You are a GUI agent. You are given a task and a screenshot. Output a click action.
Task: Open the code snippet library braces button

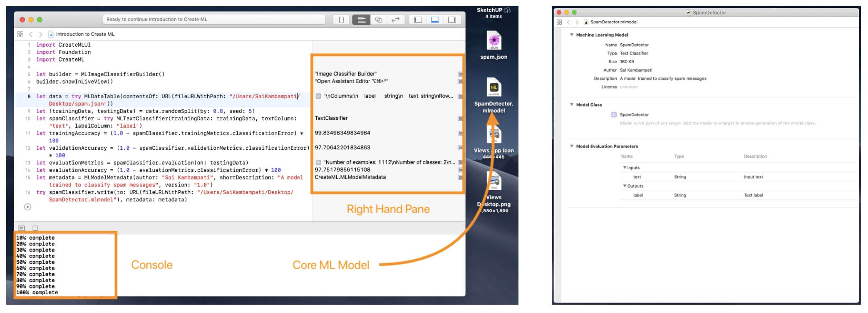coord(341,20)
